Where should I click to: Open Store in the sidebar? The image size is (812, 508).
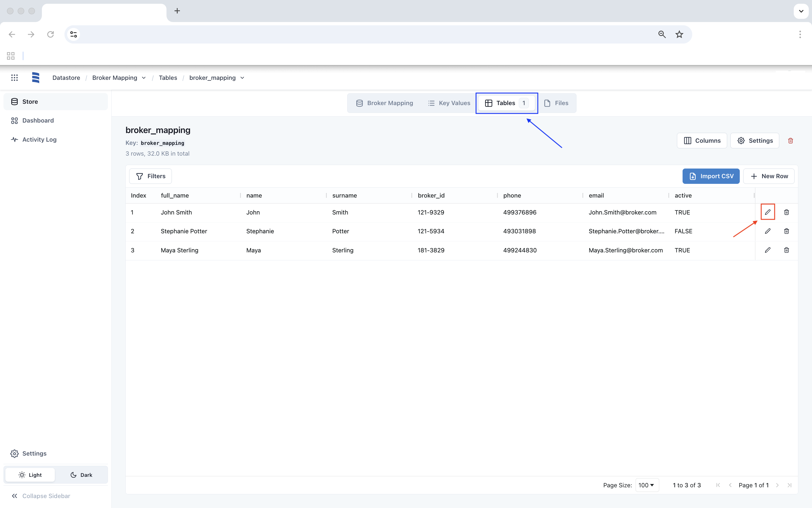tap(56, 102)
